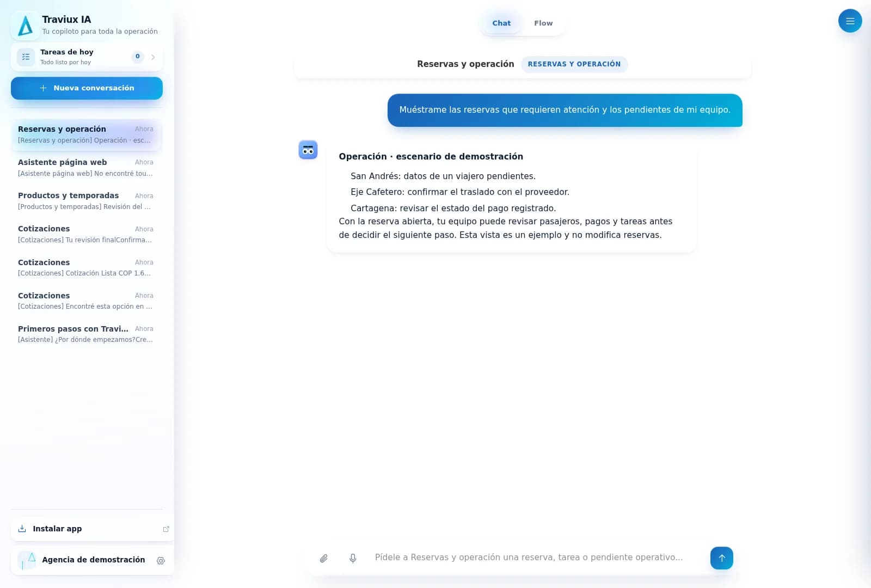Click Tu copiloto para toda la operación subtitle

coord(100,32)
